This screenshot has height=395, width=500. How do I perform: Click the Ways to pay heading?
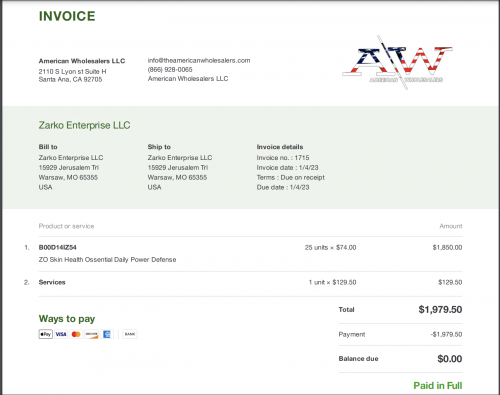point(67,319)
